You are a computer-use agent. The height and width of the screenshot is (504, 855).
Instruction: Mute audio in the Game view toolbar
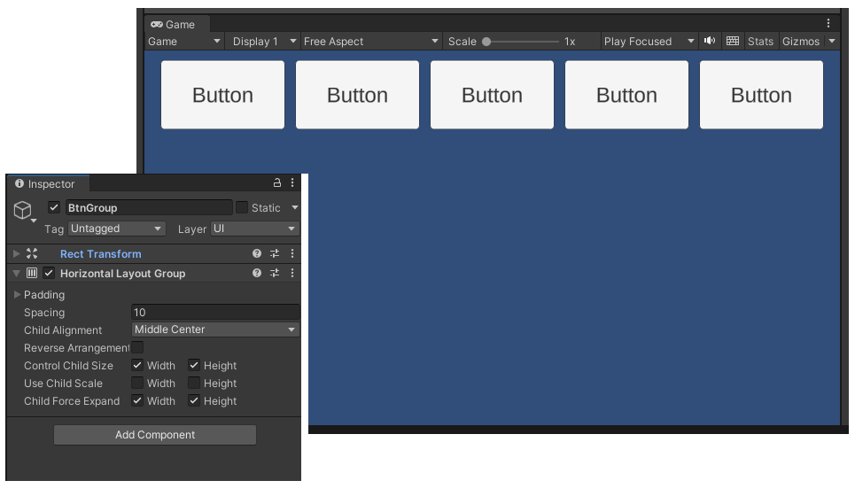(x=709, y=41)
